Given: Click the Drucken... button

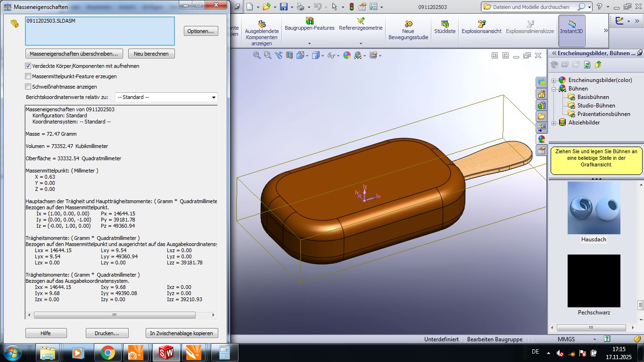Looking at the screenshot, I should click(107, 333).
